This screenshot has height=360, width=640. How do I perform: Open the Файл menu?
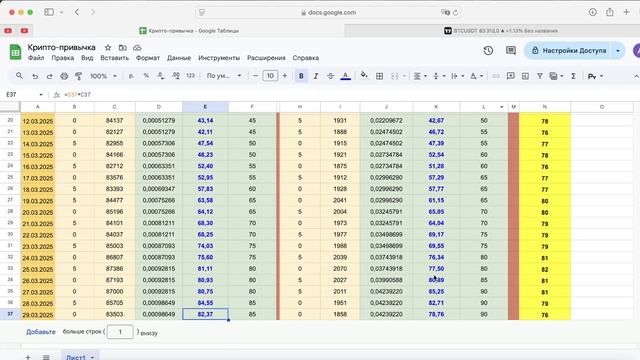[36, 58]
